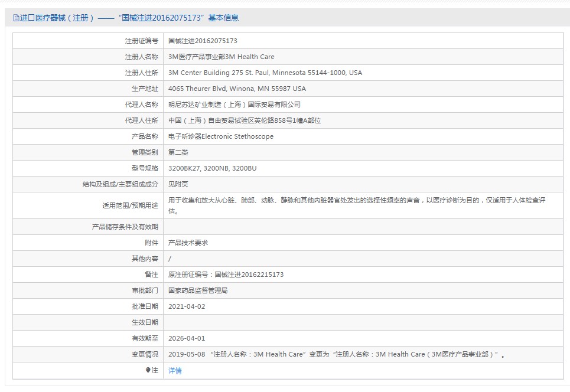Select agent name 明尼苏达矿业制造 cell

[x=234, y=104]
